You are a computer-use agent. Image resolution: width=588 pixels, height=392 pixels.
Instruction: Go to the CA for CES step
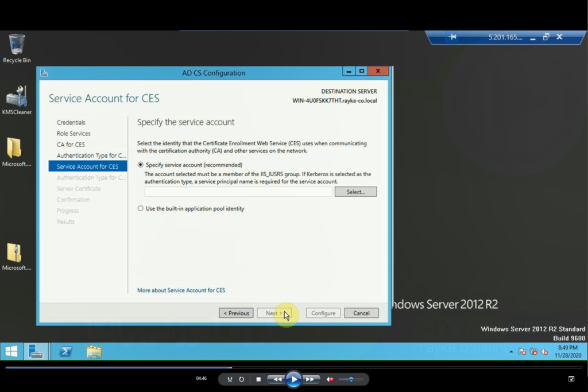click(x=71, y=144)
